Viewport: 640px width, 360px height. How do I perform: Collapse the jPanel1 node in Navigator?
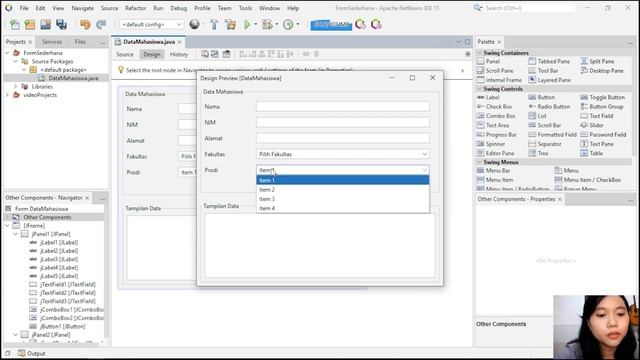(16, 234)
